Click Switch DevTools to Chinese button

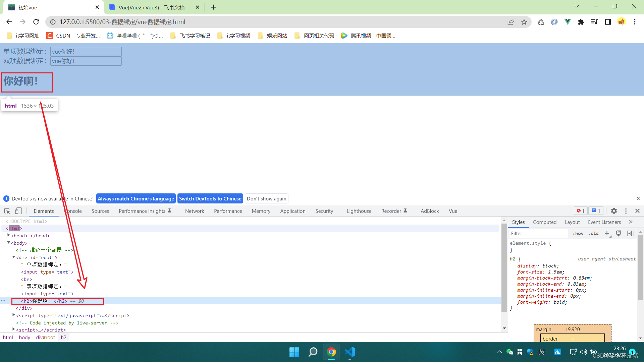(x=210, y=198)
